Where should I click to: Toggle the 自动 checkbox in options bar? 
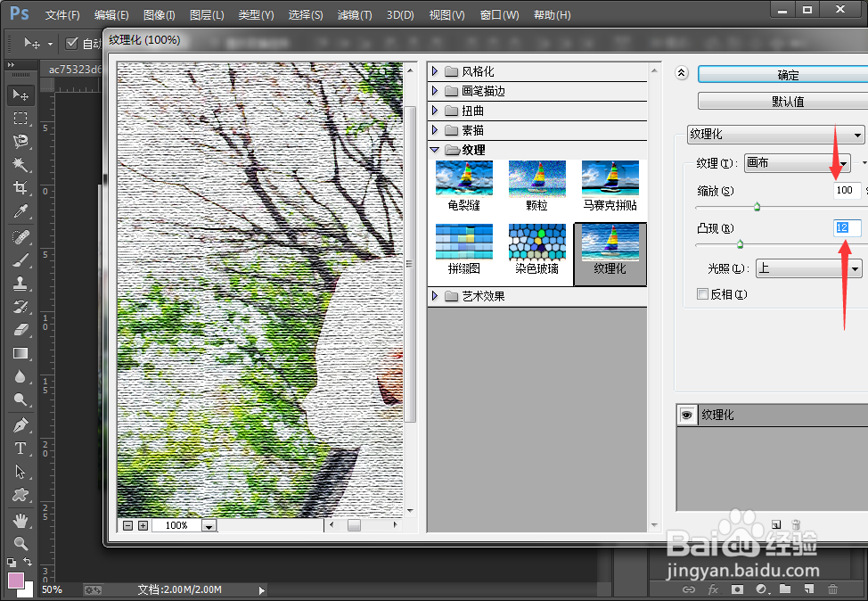(72, 41)
